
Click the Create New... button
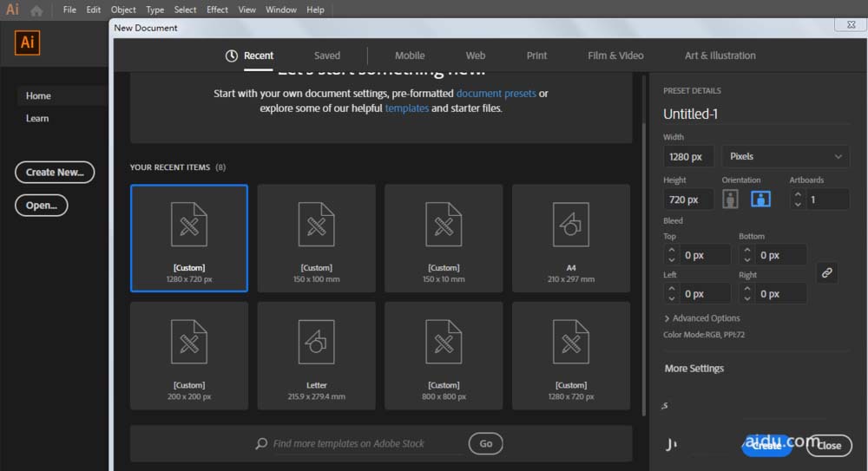[55, 172]
